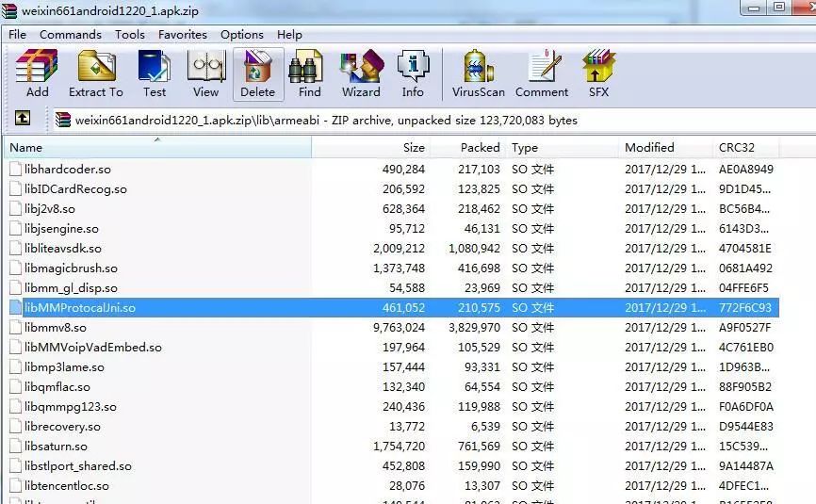Run the VirusScan toolbar icon

pos(478,73)
